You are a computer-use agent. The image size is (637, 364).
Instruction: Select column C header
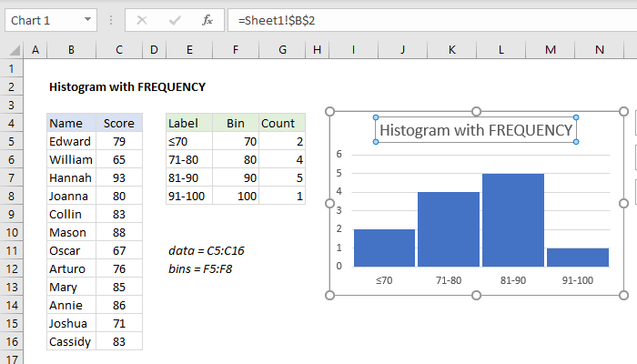pos(119,50)
